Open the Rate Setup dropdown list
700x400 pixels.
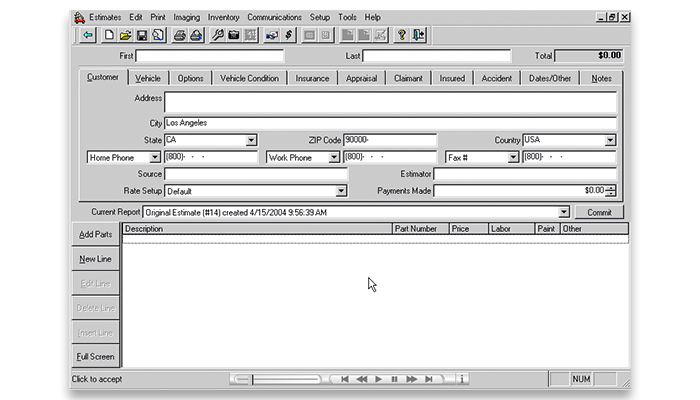341,190
